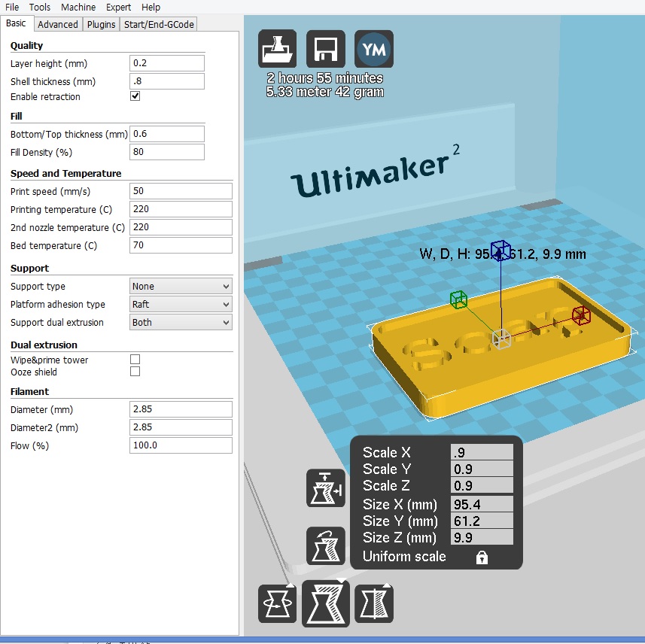Click the Reset scale icon
645x644 pixels.
(x=325, y=545)
